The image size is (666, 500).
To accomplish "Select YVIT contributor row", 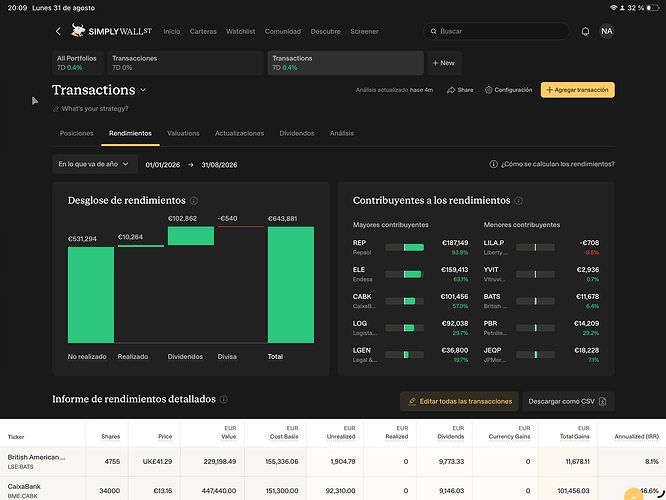I will click(x=541, y=274).
